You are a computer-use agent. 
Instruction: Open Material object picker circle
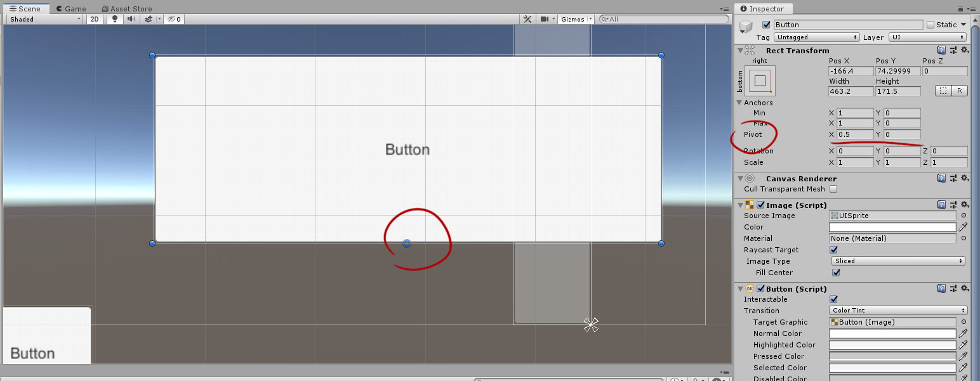963,238
